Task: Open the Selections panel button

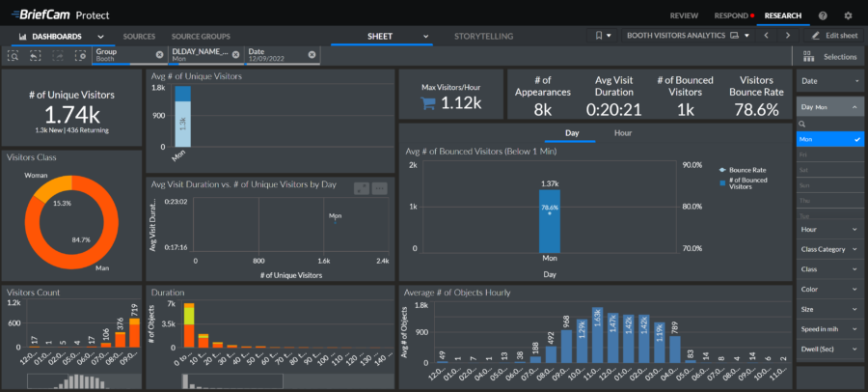Action: (x=830, y=57)
